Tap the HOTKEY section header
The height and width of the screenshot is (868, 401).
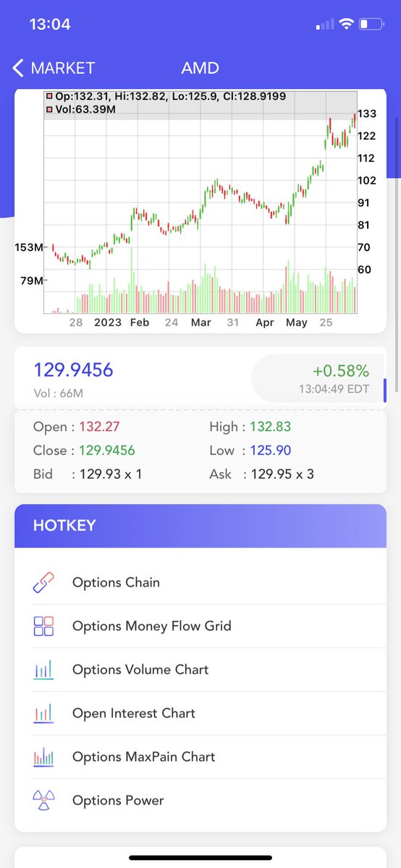200,526
